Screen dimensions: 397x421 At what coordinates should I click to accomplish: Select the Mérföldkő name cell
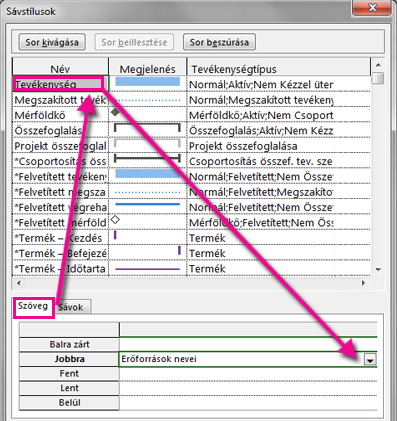(x=60, y=115)
